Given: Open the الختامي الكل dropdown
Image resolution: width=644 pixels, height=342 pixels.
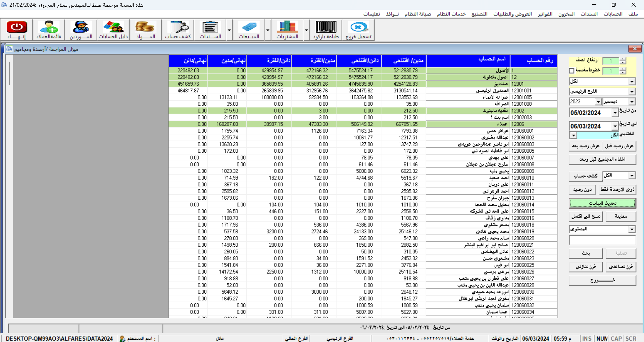Looking at the screenshot, I should click(x=573, y=135).
